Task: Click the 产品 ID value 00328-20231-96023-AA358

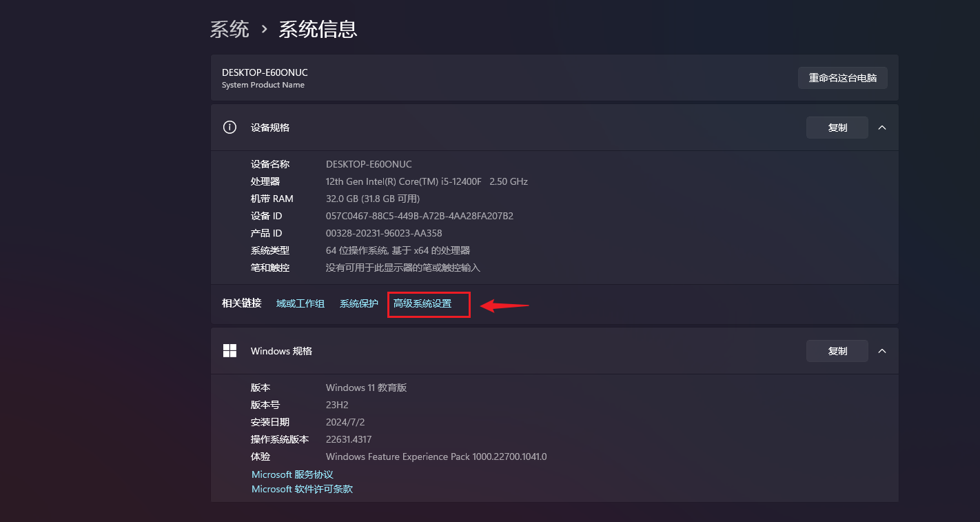Action: (x=384, y=233)
